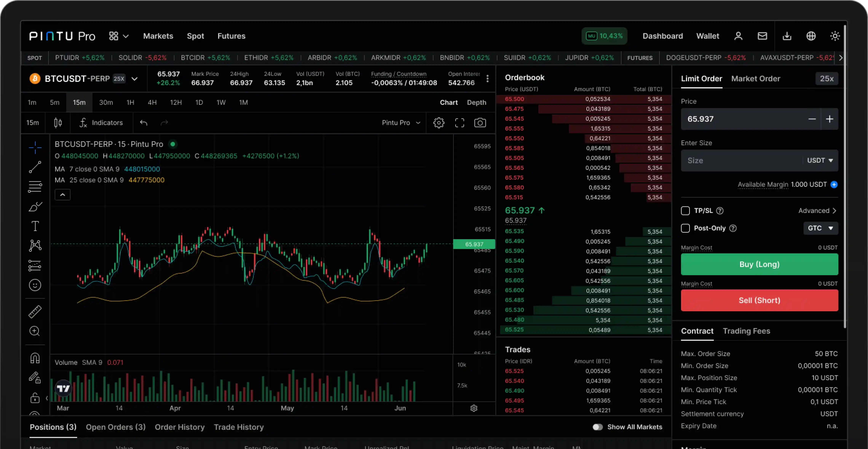Increase limit price with the plus stepper

pos(830,119)
